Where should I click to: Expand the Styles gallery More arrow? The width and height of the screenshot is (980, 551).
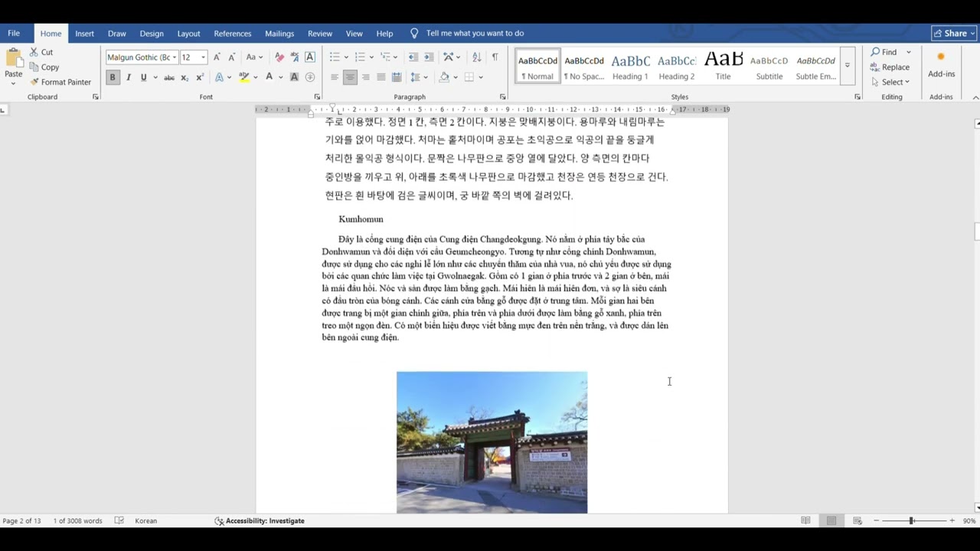click(x=847, y=65)
